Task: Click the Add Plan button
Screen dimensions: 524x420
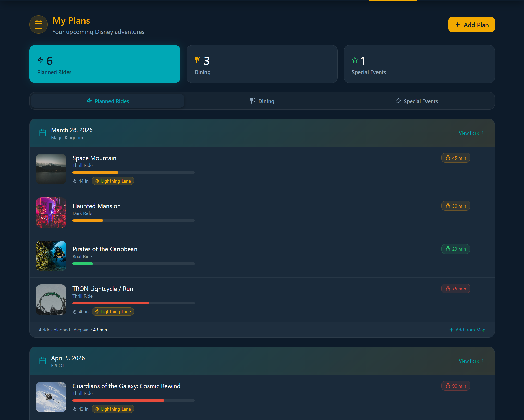Action: (x=471, y=25)
